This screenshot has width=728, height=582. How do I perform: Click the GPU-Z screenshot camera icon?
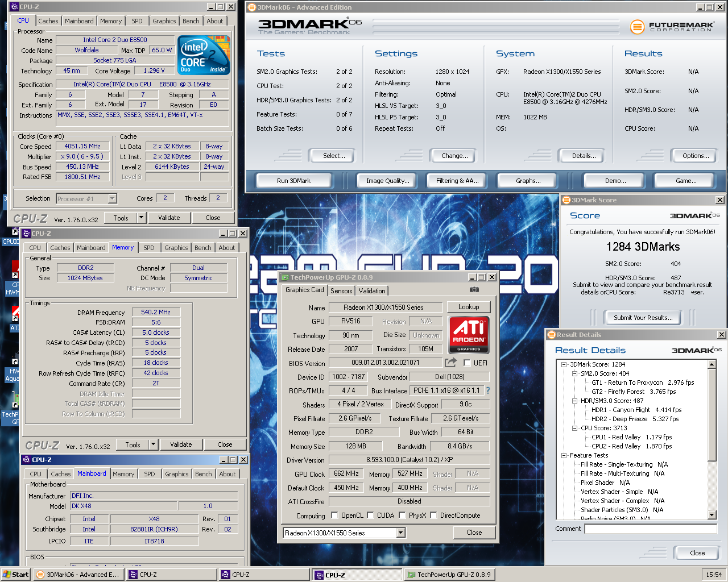(474, 290)
